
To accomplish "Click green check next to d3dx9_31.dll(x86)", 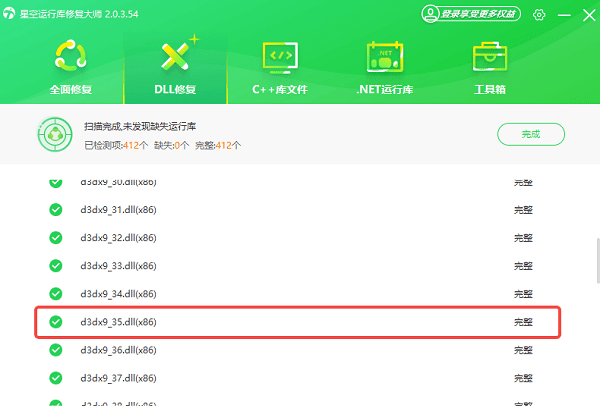I will (56, 210).
